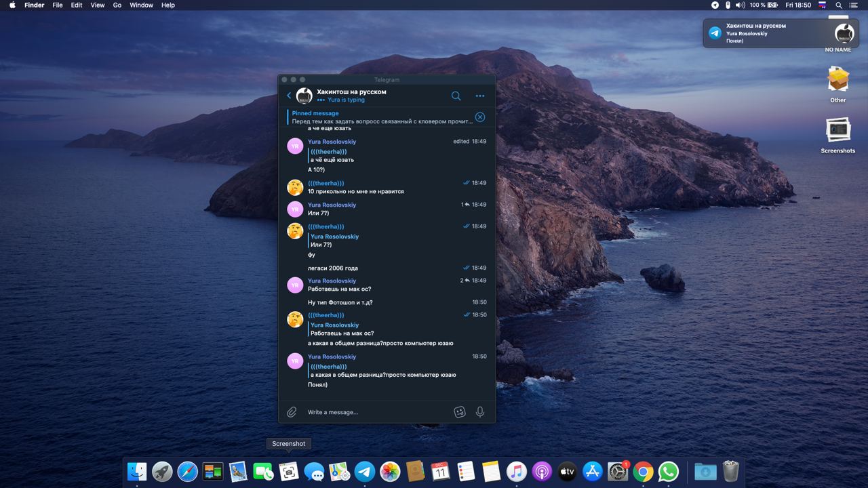Open Mail from the Dock
Screen dimensions: 868x488
point(238,471)
